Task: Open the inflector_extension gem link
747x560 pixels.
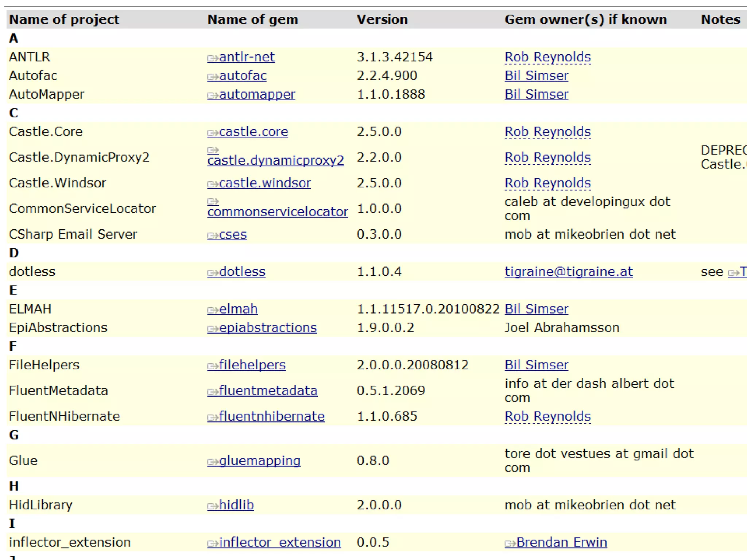Action: [x=279, y=542]
